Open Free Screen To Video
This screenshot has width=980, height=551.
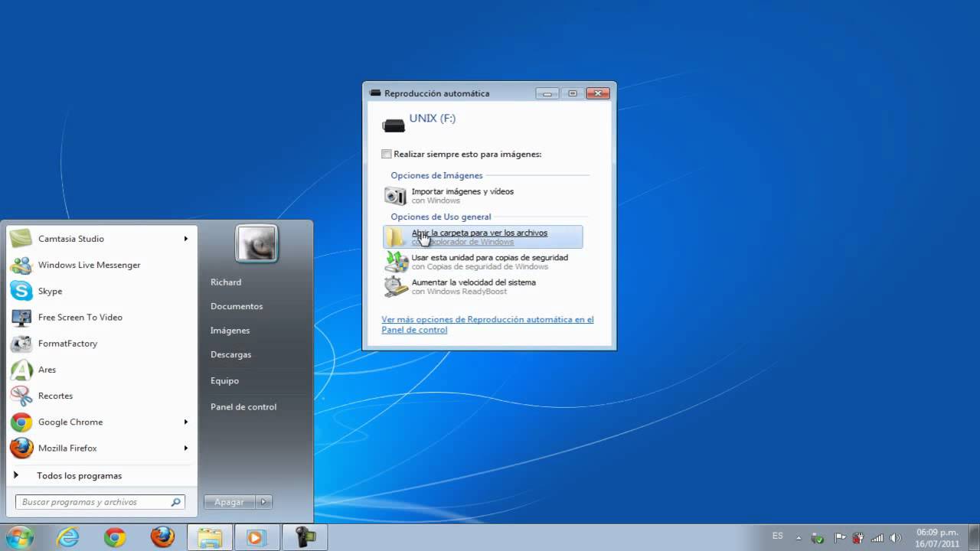click(100, 317)
